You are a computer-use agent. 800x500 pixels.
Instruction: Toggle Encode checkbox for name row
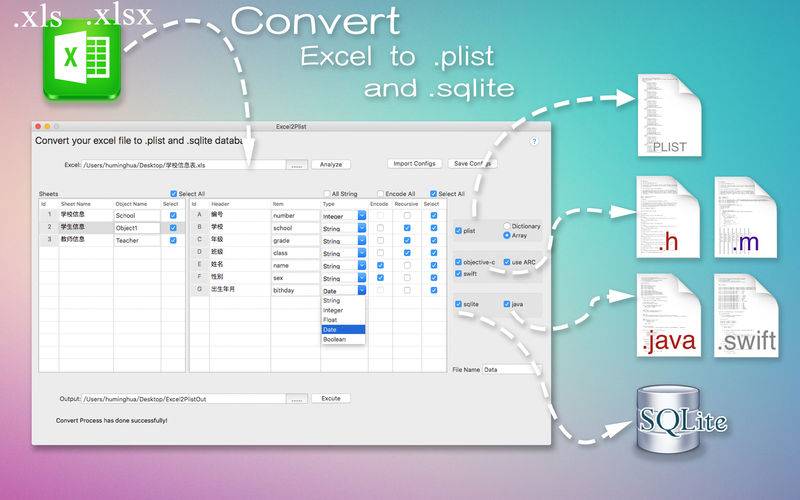coord(380,265)
